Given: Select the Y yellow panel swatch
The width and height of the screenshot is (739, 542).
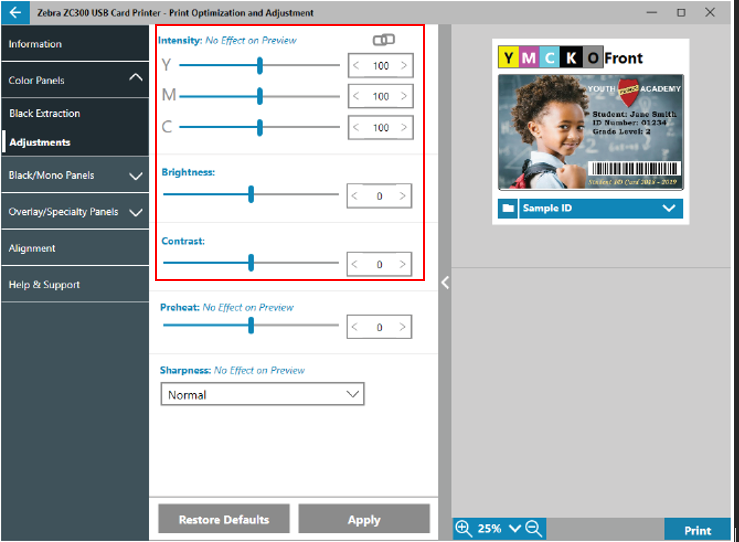Looking at the screenshot, I should point(508,57).
